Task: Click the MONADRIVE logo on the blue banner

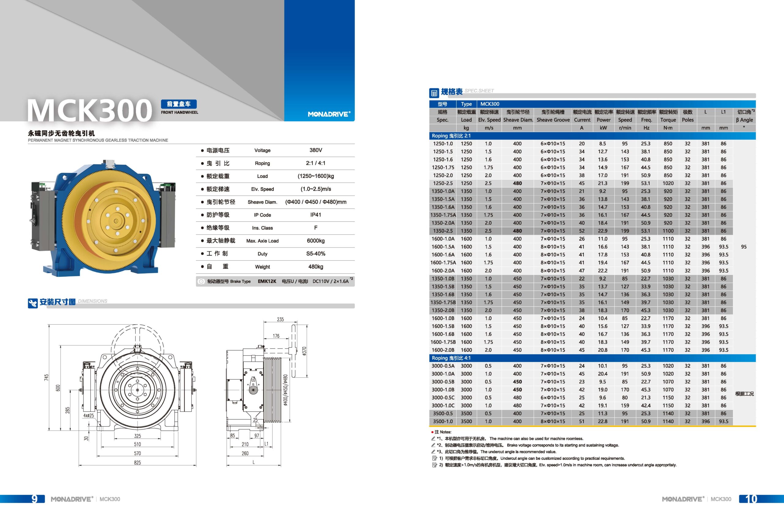Action: pyautogui.click(x=329, y=114)
